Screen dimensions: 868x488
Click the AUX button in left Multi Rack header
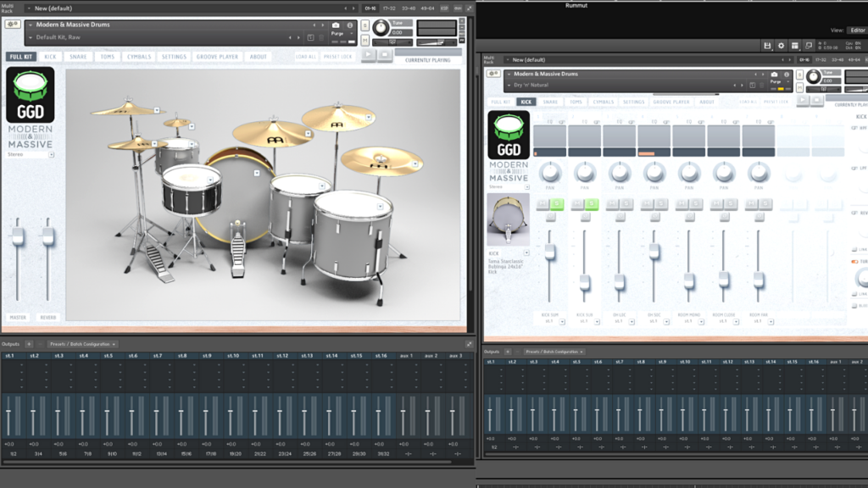click(x=458, y=8)
